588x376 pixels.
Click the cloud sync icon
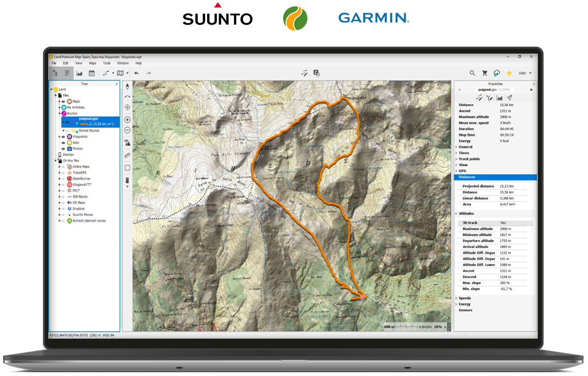click(x=497, y=73)
